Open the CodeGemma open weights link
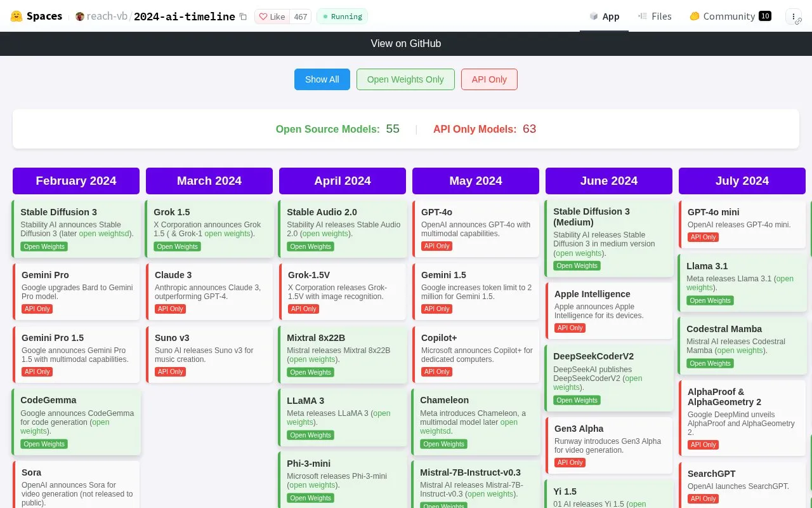Viewport: 812px width, 508px height. (65, 427)
